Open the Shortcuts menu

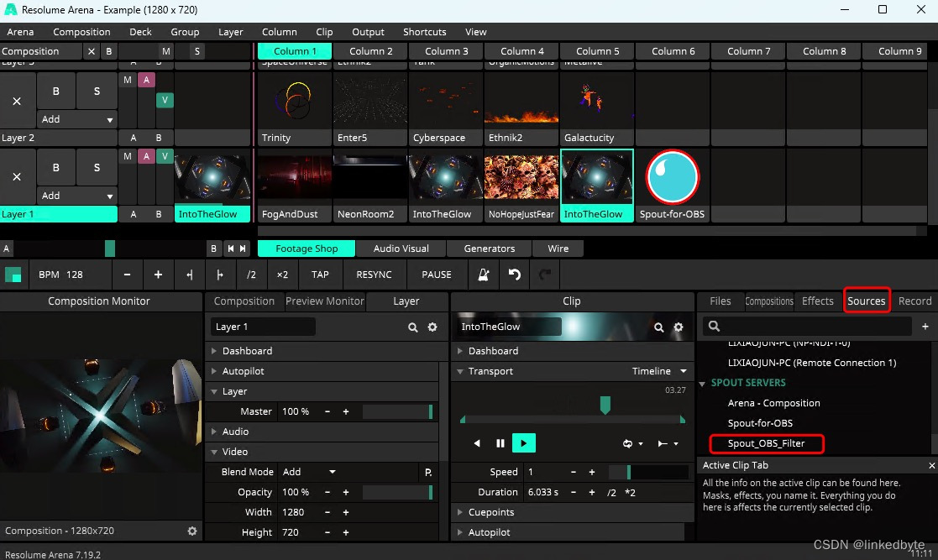click(424, 32)
